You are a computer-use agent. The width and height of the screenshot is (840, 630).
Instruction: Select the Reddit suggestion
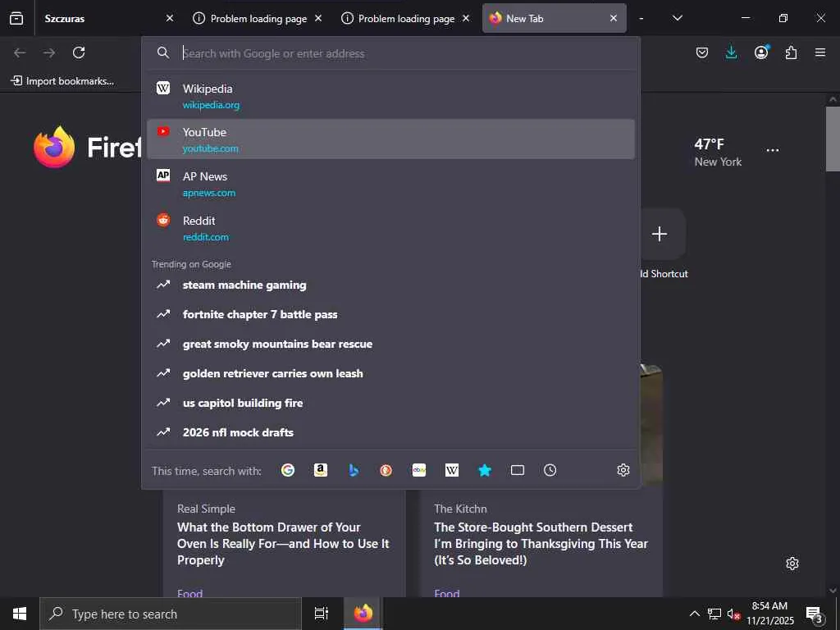click(390, 228)
